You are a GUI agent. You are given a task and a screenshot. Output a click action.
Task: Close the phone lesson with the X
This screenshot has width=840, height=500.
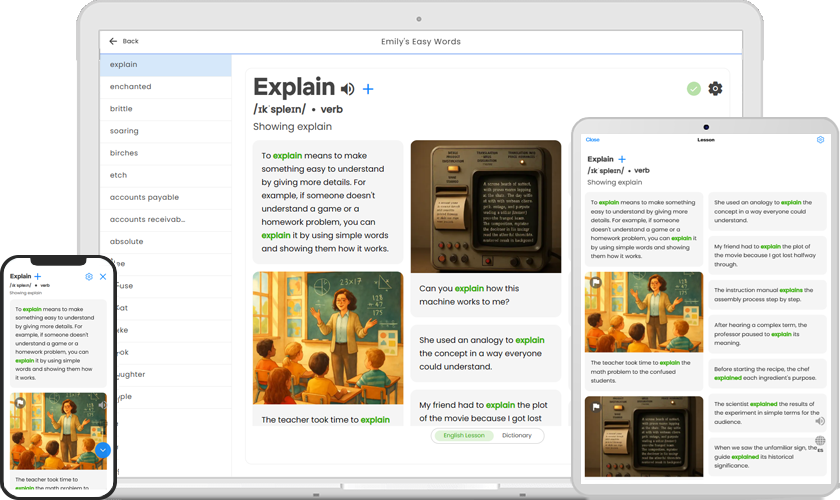click(103, 277)
